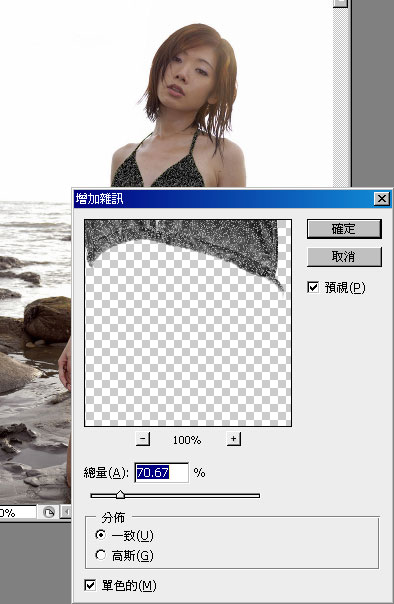Click the amount slider handle
This screenshot has width=394, height=604.
coord(121,495)
